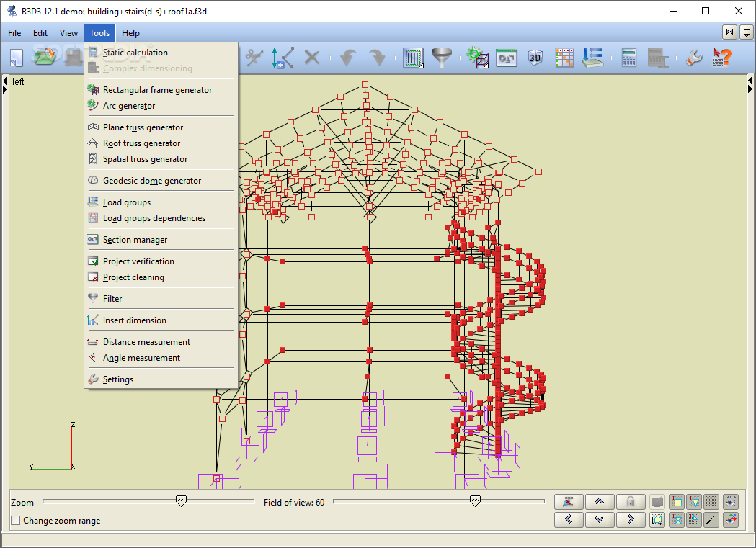Click the green gear frame generator icon
The width and height of the screenshot is (756, 548).
click(478, 58)
